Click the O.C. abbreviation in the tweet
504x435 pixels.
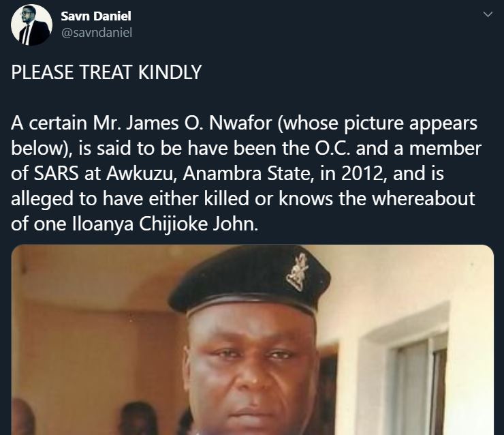[x=332, y=149]
